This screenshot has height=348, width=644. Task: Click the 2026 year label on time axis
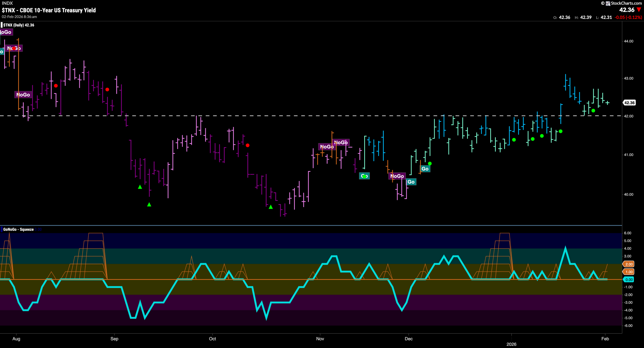[511, 344]
